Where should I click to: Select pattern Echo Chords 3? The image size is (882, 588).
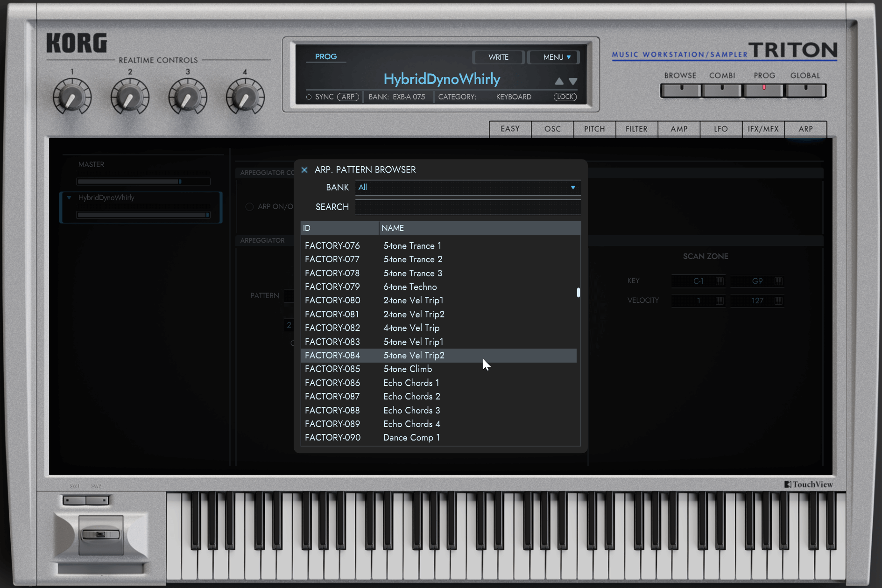(438, 410)
